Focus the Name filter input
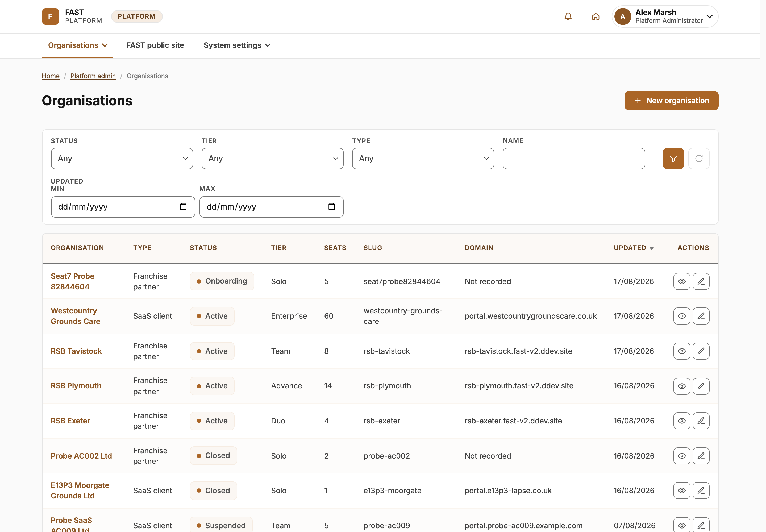The image size is (766, 532). 574,159
